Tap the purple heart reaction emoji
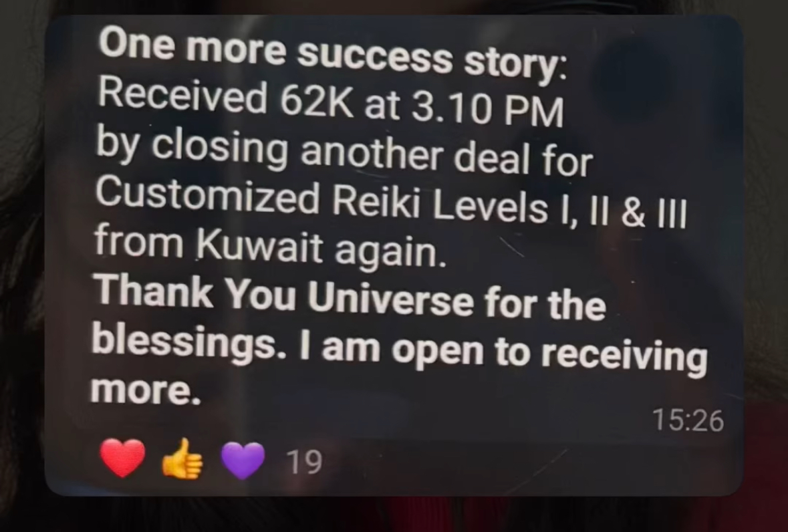 click(243, 460)
